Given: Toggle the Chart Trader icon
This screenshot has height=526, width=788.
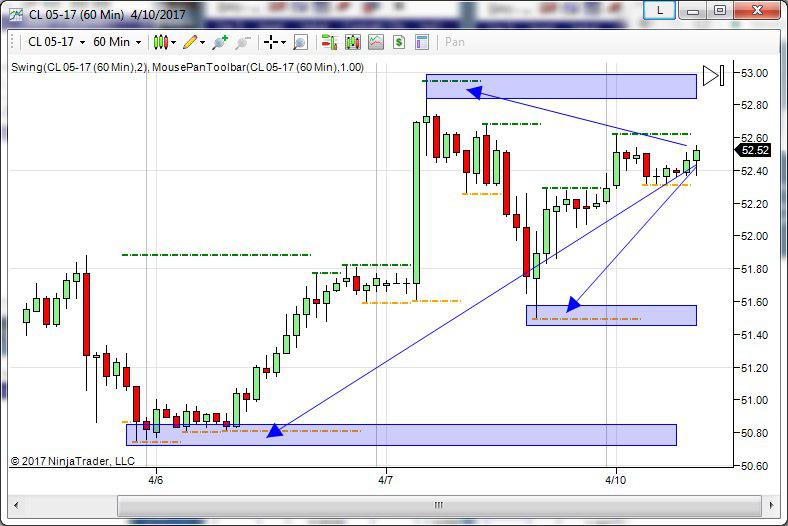Looking at the screenshot, I should (x=329, y=42).
